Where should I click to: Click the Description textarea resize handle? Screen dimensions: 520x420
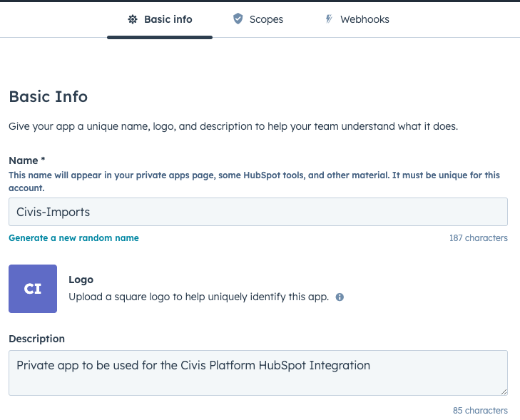tap(504, 391)
